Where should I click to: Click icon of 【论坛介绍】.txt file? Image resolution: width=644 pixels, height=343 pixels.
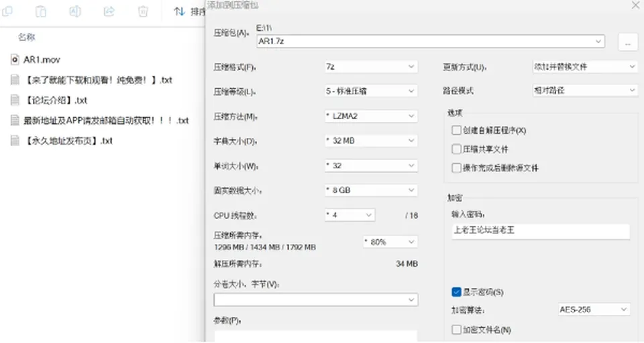tap(15, 100)
